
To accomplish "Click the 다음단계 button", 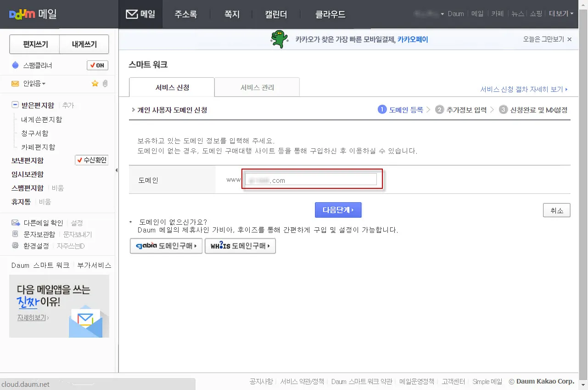I will (338, 209).
